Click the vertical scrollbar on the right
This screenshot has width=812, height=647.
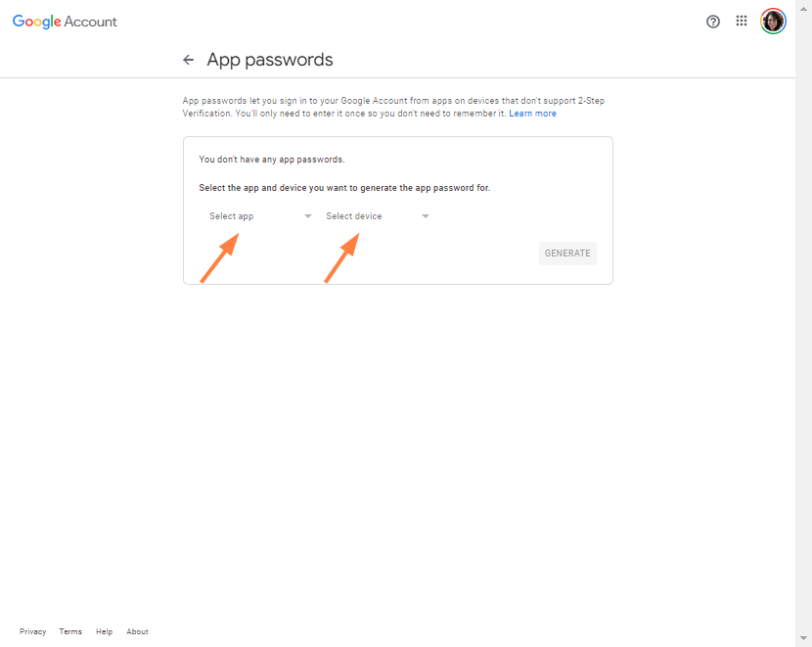(803, 323)
